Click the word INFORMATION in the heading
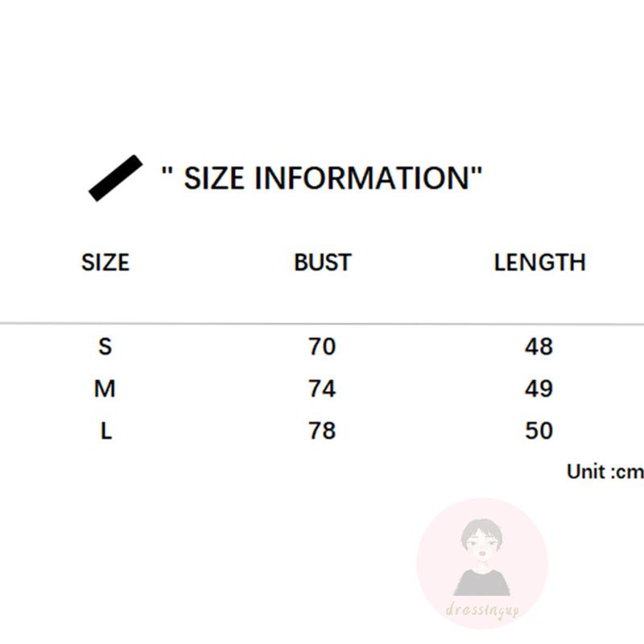Image resolution: width=644 pixels, height=644 pixels. [x=361, y=178]
